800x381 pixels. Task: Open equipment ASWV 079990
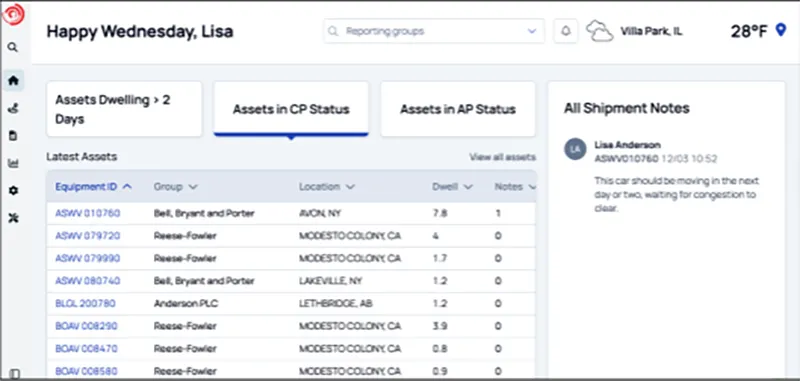(x=88, y=258)
